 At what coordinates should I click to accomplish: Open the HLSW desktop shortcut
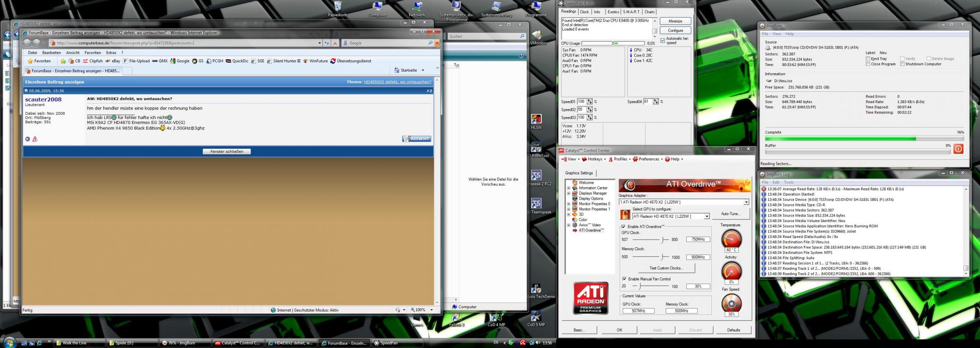pos(536,122)
